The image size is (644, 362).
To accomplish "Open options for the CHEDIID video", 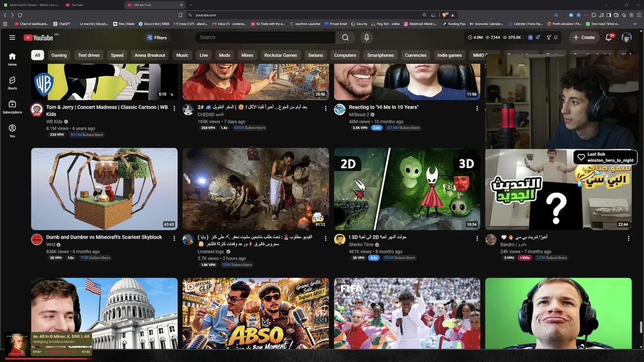I will coord(326,108).
